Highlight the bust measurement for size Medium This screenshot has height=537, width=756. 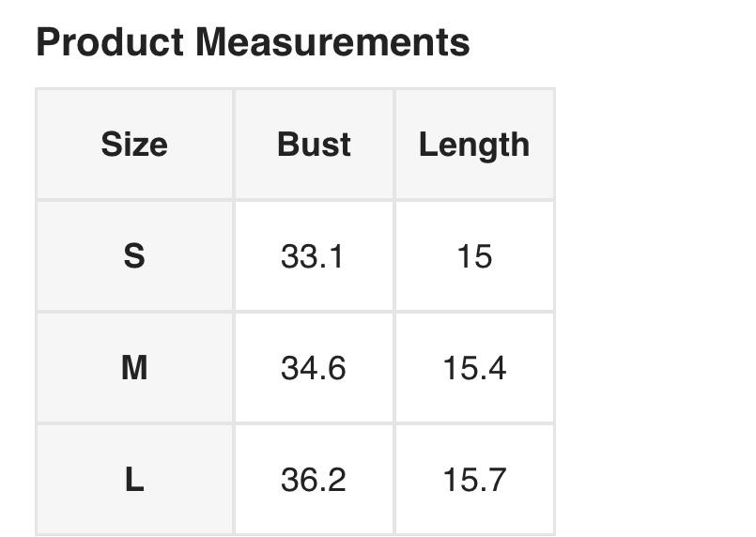point(314,368)
